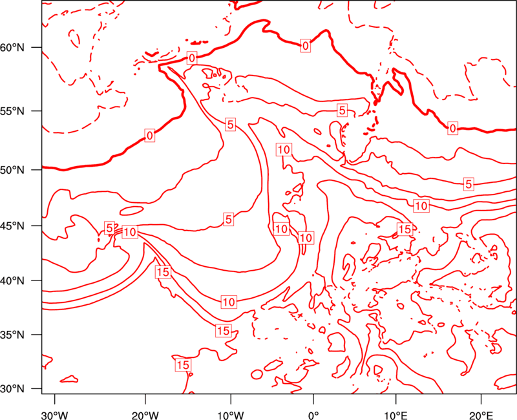Click the boxed 15 label near 45°N, 11°E
Screen dimensions: 517x420
click(x=405, y=229)
